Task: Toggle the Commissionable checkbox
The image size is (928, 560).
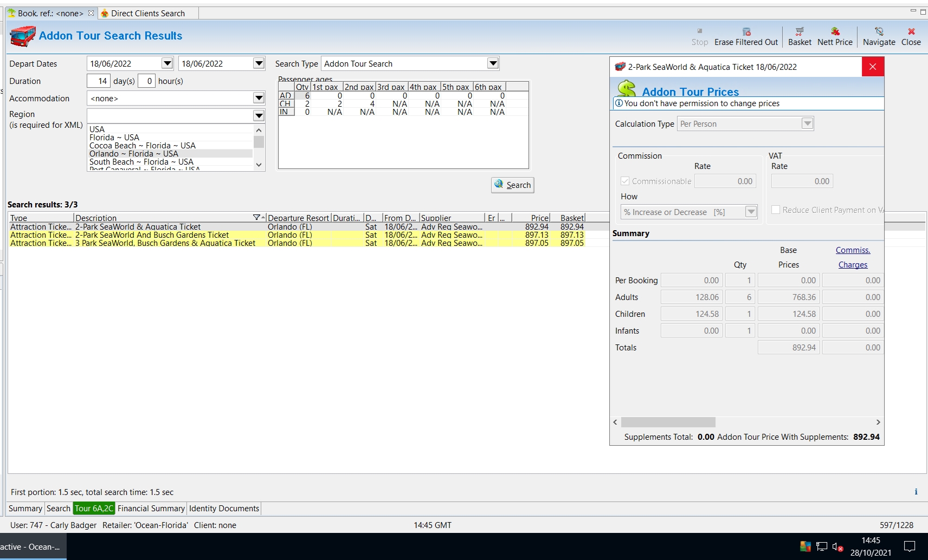Action: click(625, 181)
